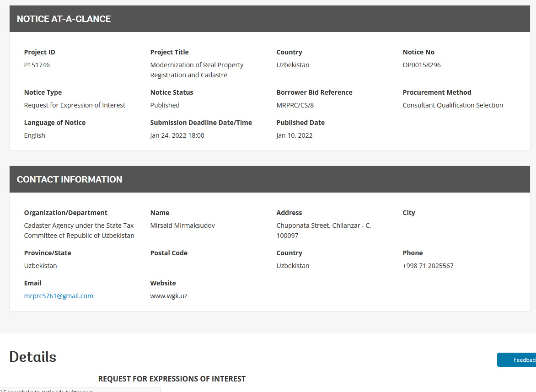Select the contact name Mirsaid Mirmaksudov
The height and width of the screenshot is (392, 536).
[182, 226]
